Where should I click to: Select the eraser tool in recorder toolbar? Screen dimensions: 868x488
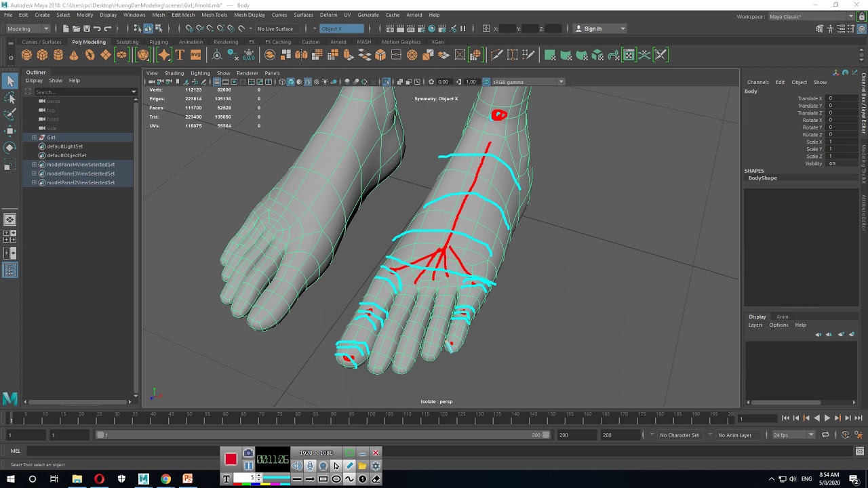coord(376,479)
